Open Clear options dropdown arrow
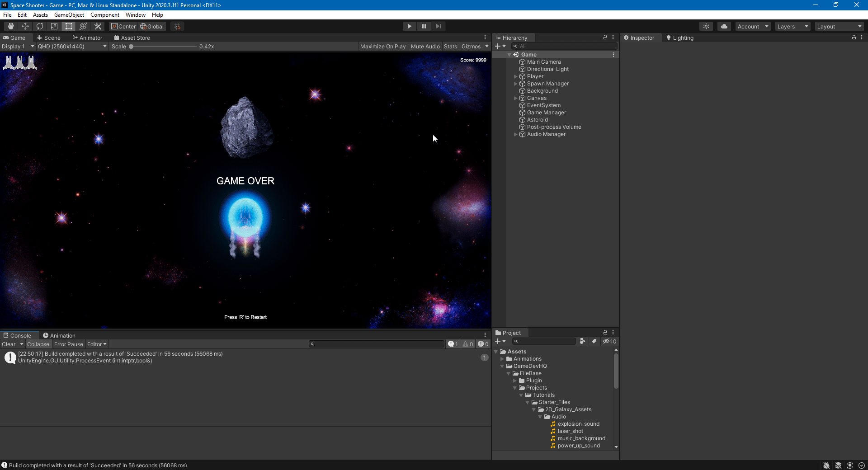 click(21, 344)
